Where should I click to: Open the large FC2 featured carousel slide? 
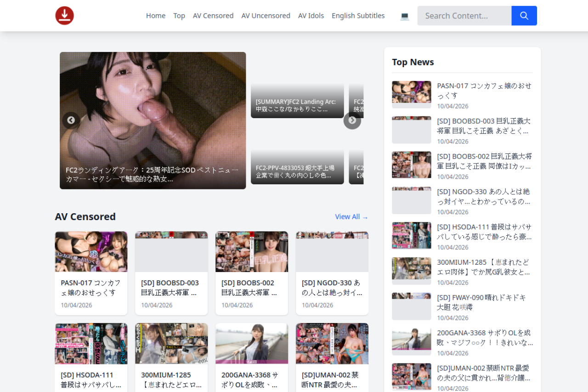point(153,120)
